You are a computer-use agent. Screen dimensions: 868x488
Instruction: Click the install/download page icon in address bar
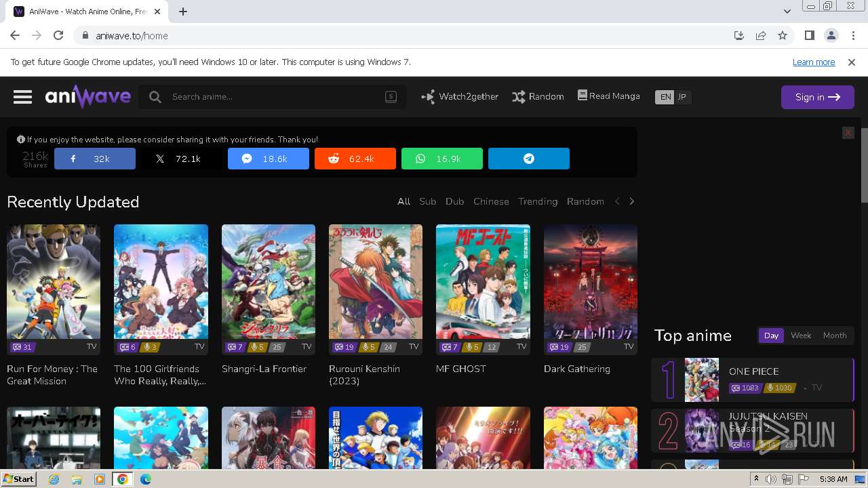coord(739,35)
